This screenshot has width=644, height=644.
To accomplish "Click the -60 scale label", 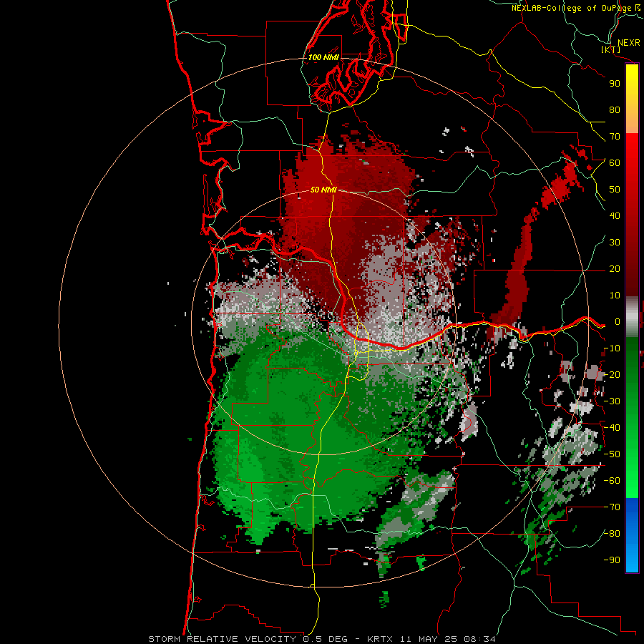I will coord(612,481).
